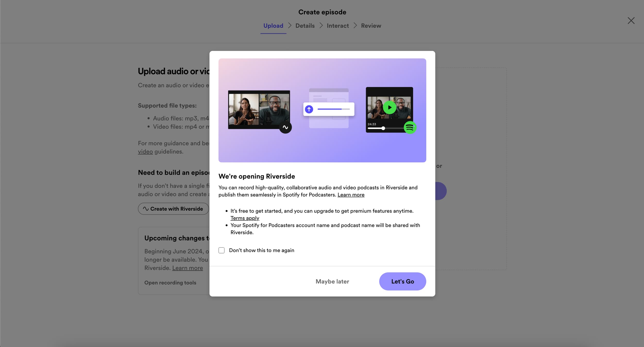Click the Spotify logo in illustration
This screenshot has width=644, height=347.
point(410,127)
